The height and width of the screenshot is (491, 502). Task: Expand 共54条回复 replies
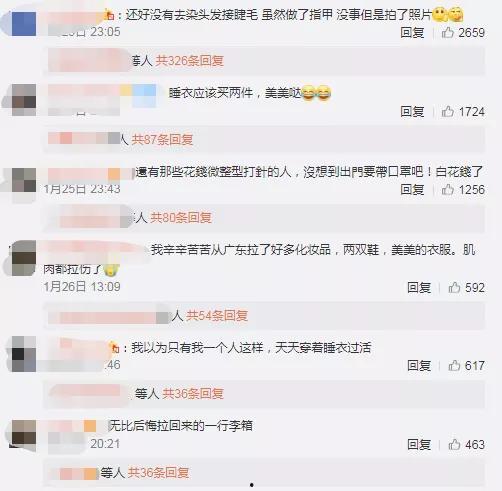tap(217, 315)
